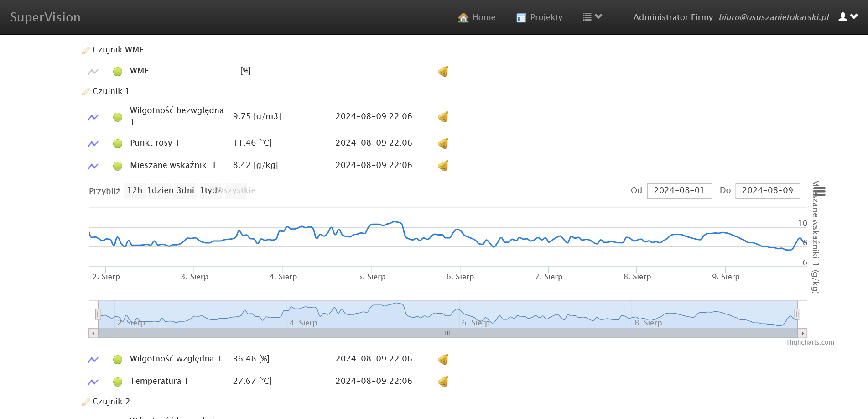Expand the list dropdown menu in navbar

(x=593, y=17)
